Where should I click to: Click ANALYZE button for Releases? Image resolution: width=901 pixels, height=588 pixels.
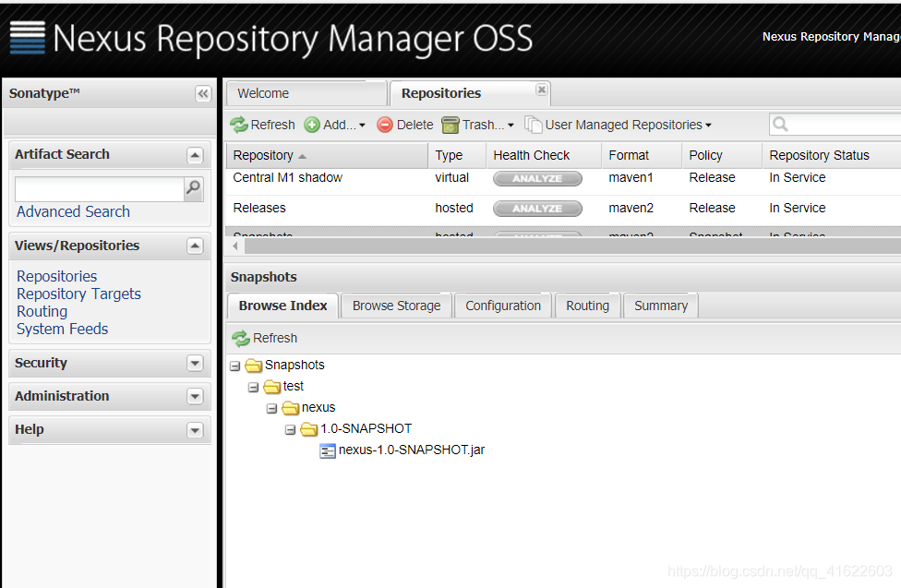pos(537,209)
